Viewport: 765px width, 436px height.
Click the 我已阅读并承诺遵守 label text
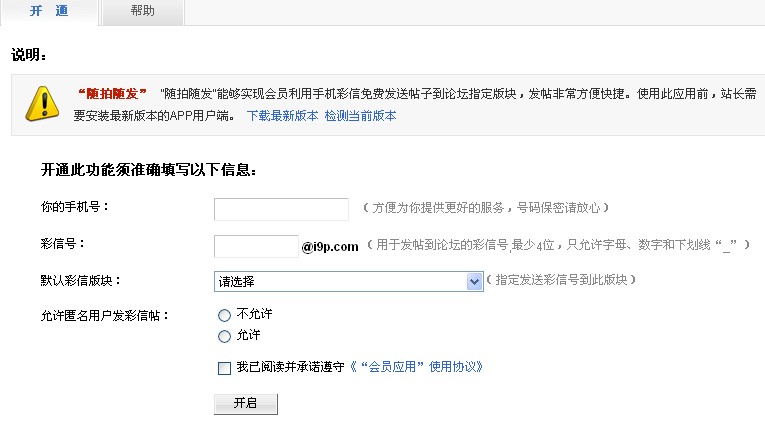tap(290, 367)
